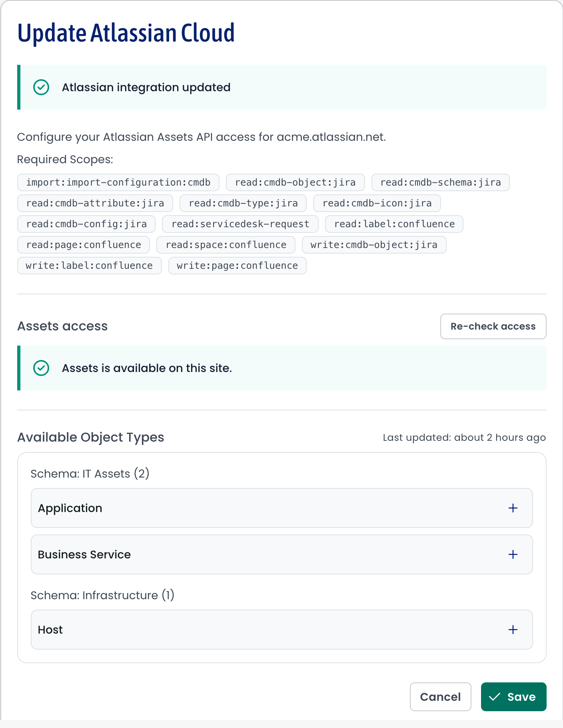
Task: Click the Configure your Atlassian Assets API access line
Action: pos(202,137)
